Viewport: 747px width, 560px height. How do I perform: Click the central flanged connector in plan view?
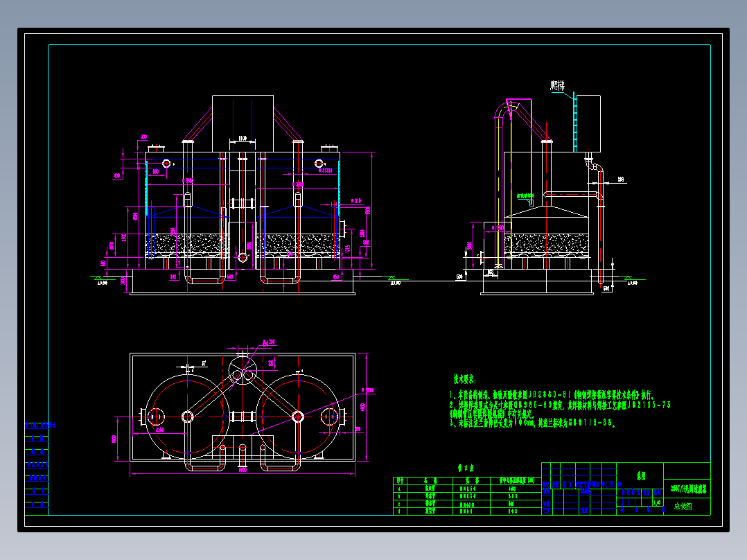[243, 417]
